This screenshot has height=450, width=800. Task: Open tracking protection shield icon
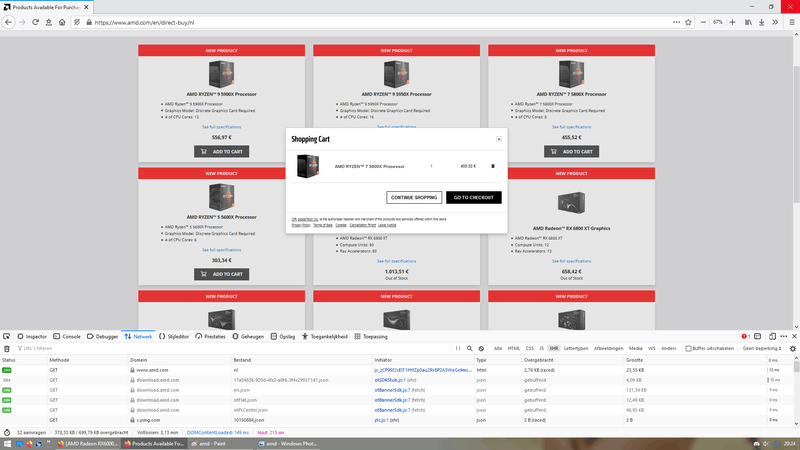point(77,22)
